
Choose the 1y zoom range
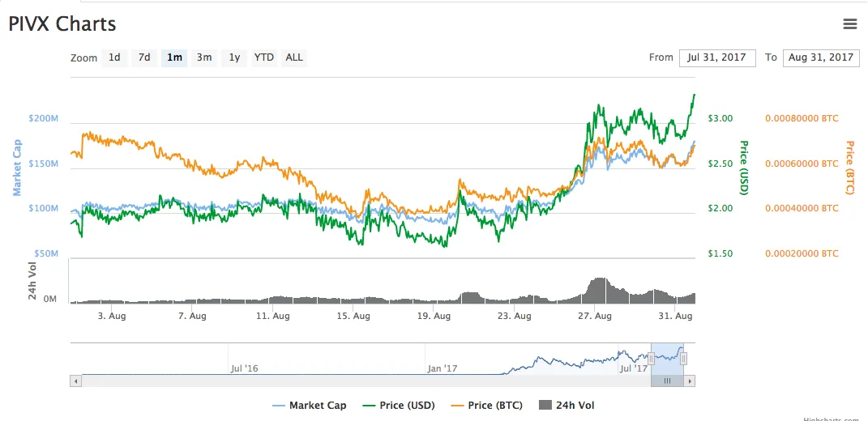tap(234, 57)
